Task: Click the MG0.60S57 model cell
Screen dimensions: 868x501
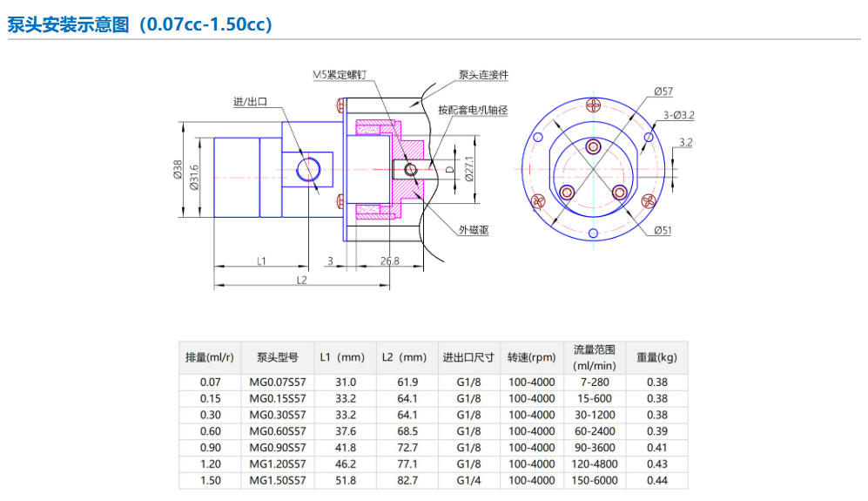Action: point(278,431)
